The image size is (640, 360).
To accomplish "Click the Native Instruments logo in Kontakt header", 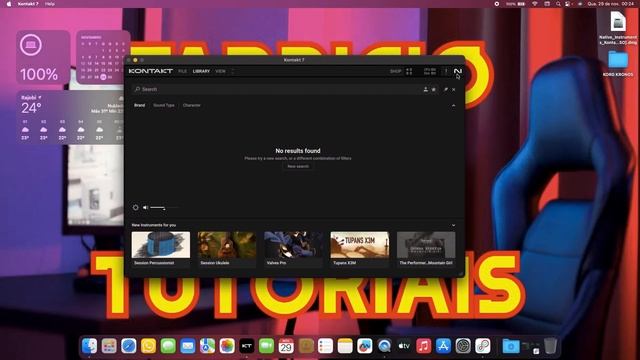I will click(458, 71).
